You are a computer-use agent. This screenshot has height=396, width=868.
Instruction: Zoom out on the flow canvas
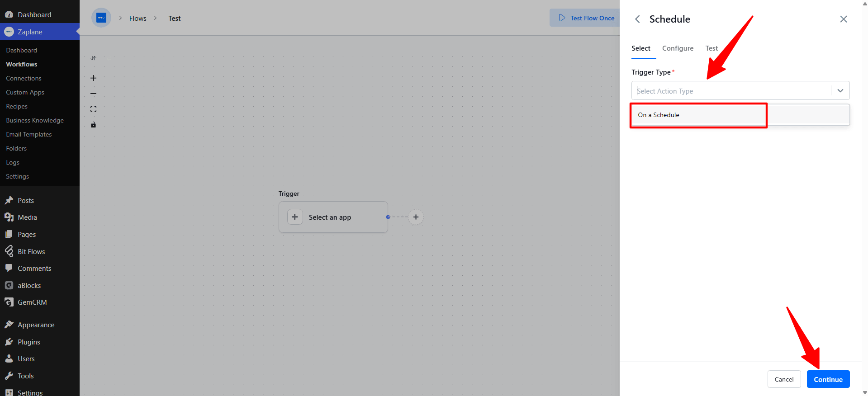(94, 94)
